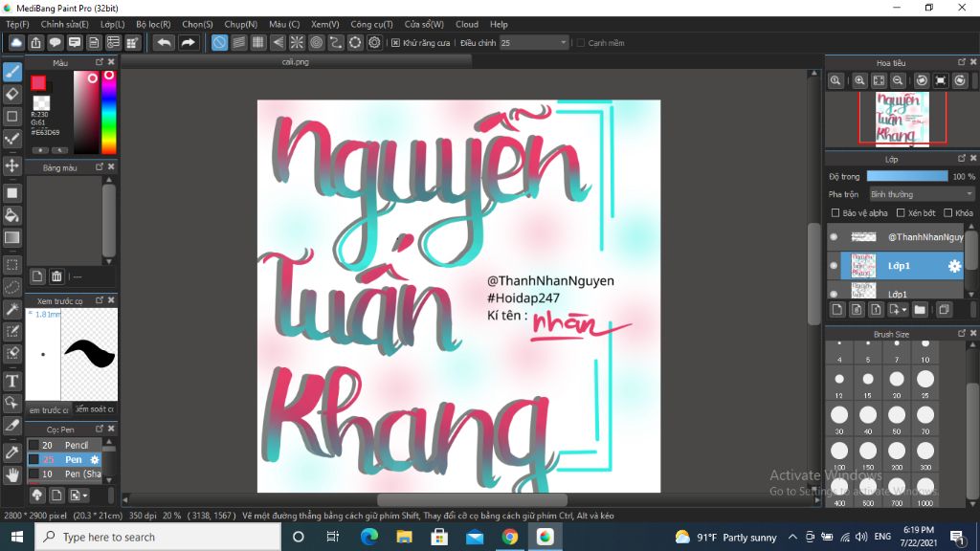Open the cloud icon in toolbar
This screenshot has width=980, height=551.
point(16,42)
